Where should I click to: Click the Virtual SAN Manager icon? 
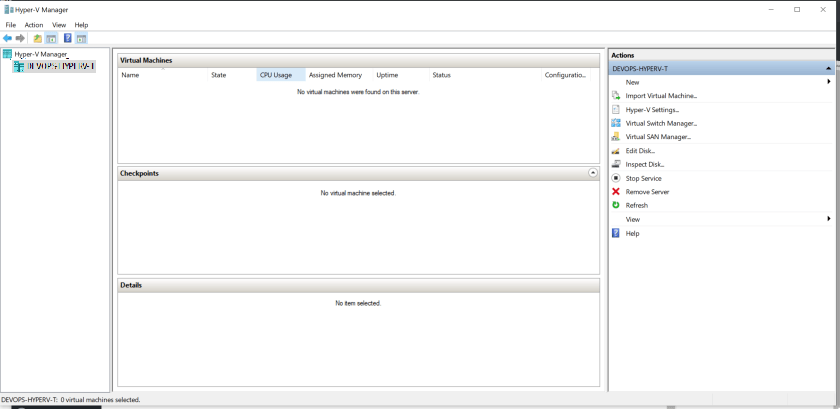coord(616,137)
